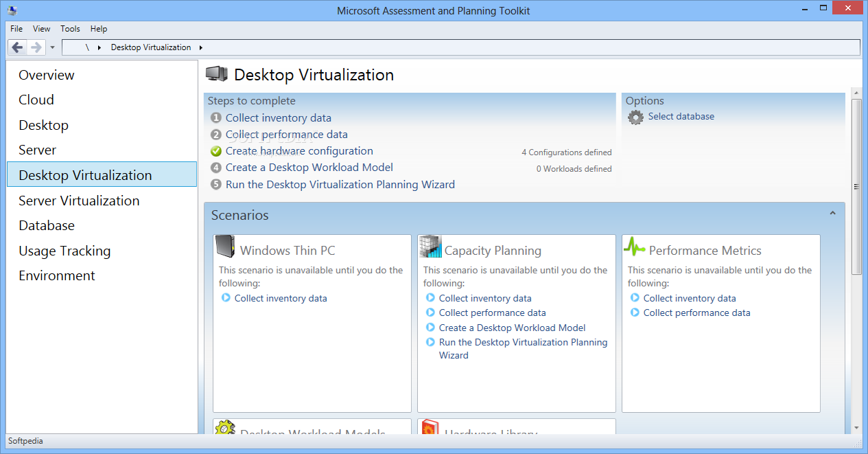Open step 4 Create a Desktop Workload Model
This screenshot has width=868, height=454.
coord(309,168)
